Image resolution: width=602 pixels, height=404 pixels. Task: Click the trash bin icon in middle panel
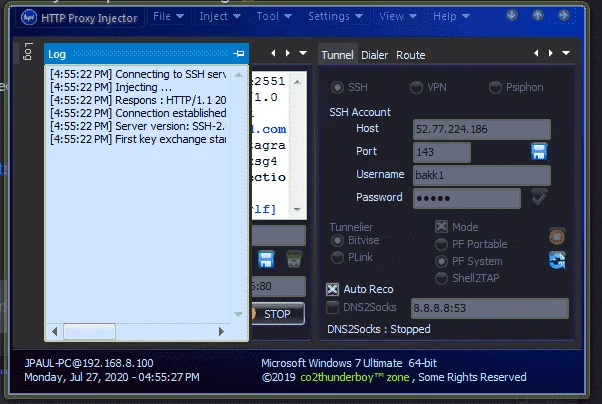pos(294,260)
